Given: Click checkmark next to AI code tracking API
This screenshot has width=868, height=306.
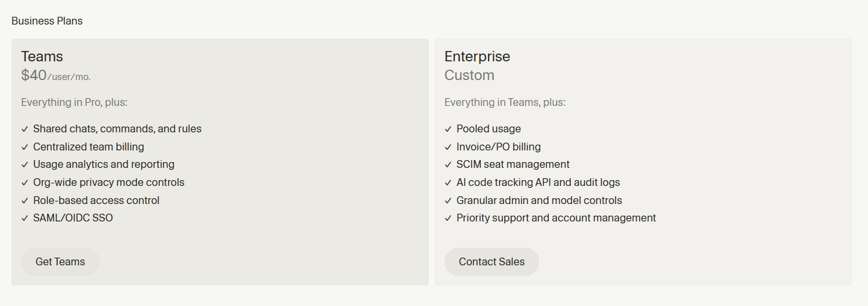Looking at the screenshot, I should (448, 183).
